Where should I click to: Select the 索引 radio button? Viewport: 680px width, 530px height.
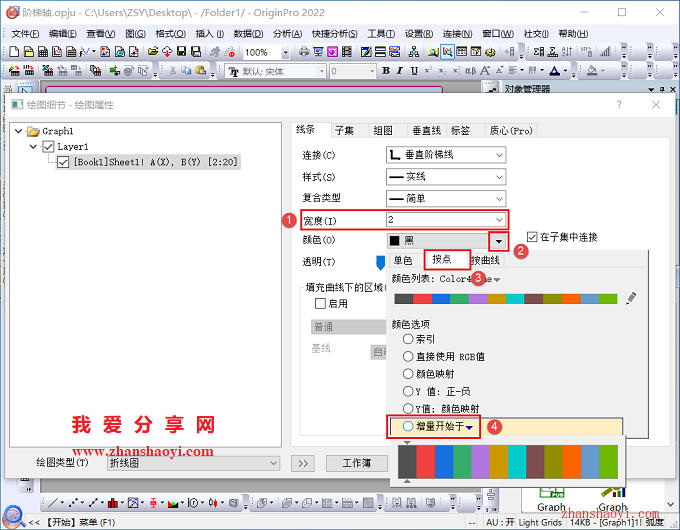(408, 339)
